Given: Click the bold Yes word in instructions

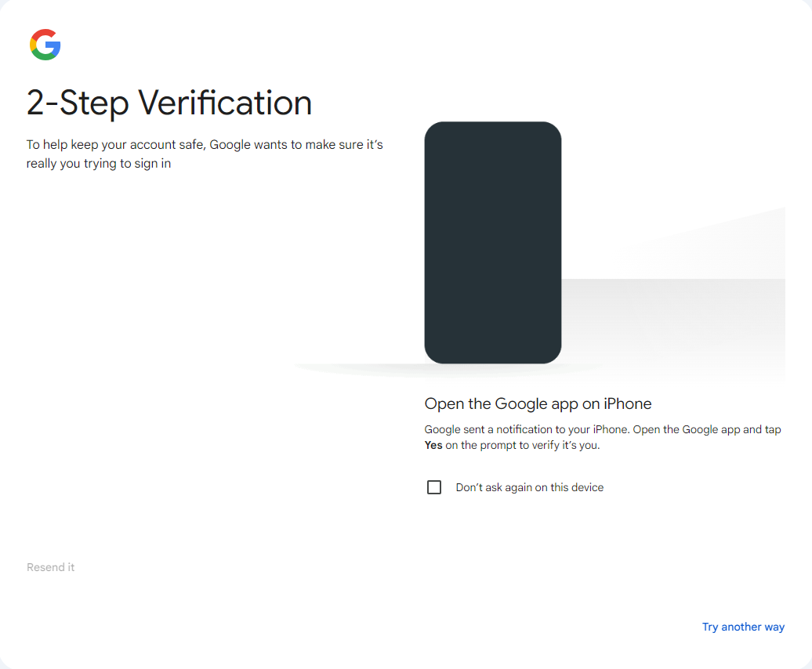Looking at the screenshot, I should point(433,446).
